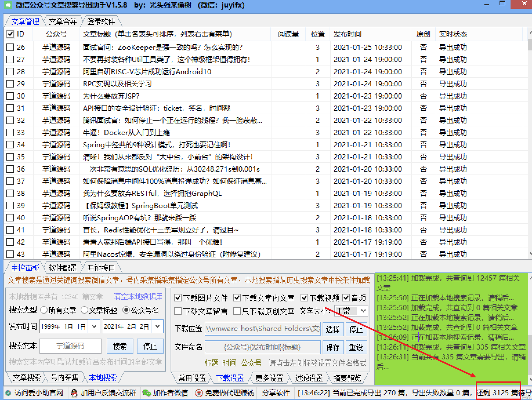Click 保存 filename button

point(333,347)
